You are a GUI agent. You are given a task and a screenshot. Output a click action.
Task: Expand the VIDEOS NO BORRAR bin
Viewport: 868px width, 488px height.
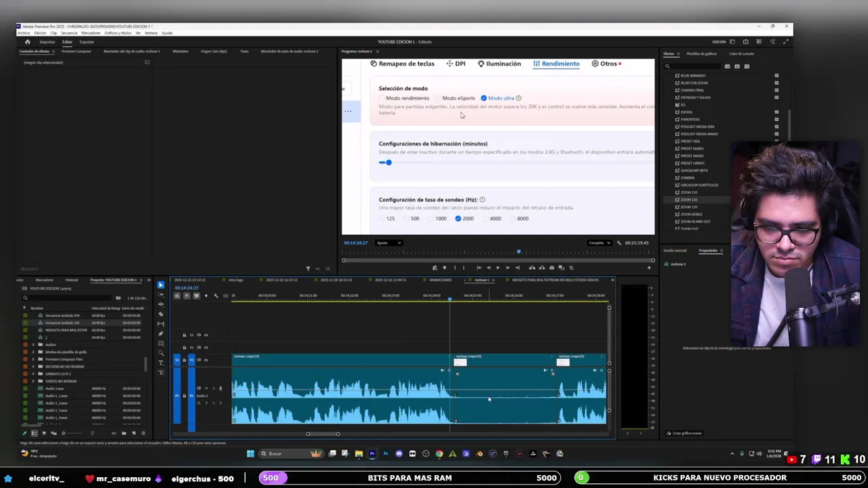tap(33, 381)
